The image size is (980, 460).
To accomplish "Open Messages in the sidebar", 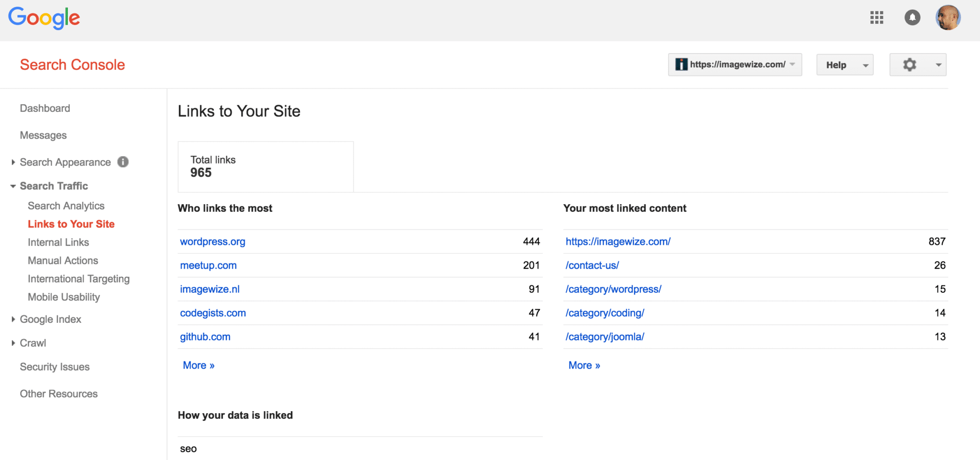I will pyautogui.click(x=43, y=135).
